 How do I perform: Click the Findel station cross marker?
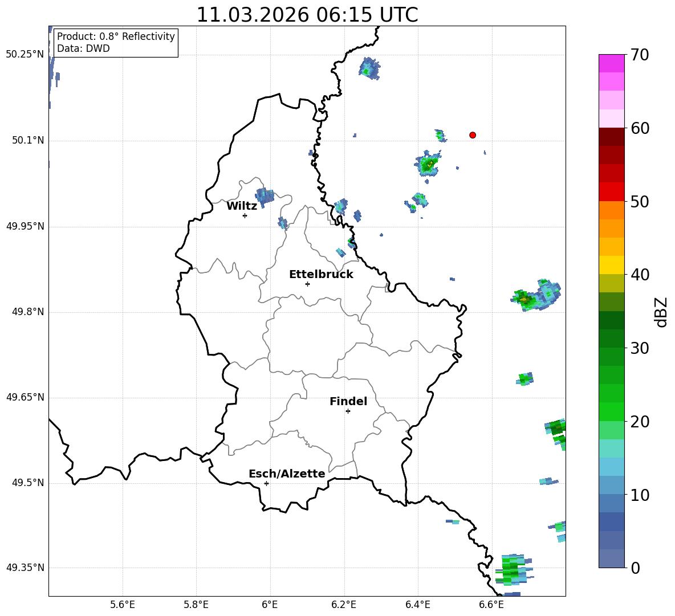coord(348,411)
